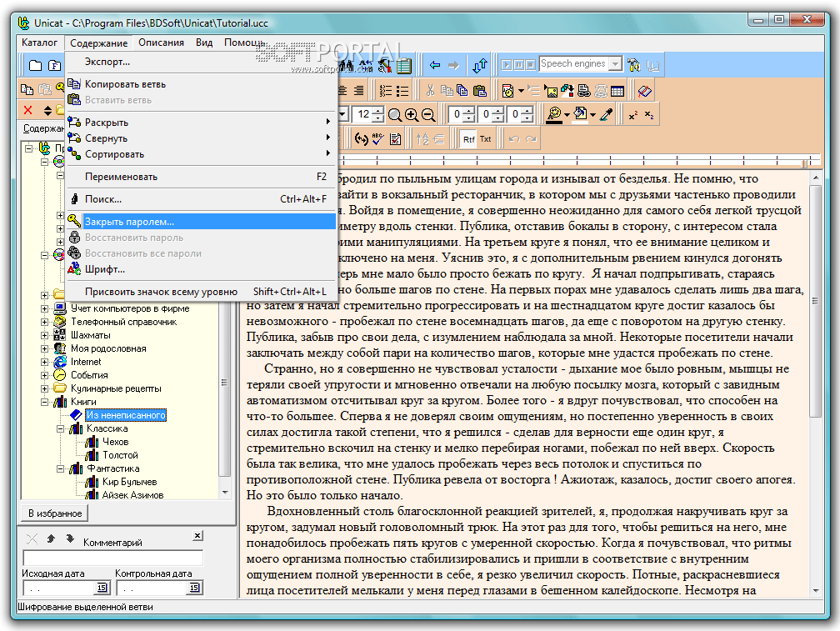Open background fill color dropdown arrow
840x631 pixels.
pos(592,115)
